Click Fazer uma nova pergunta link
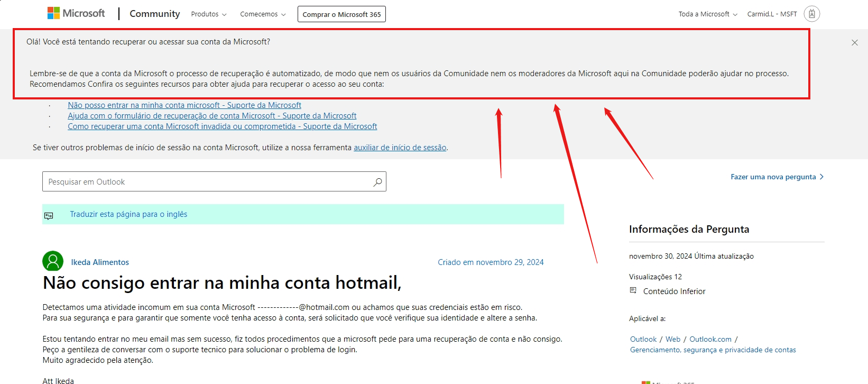868x384 pixels. (777, 177)
